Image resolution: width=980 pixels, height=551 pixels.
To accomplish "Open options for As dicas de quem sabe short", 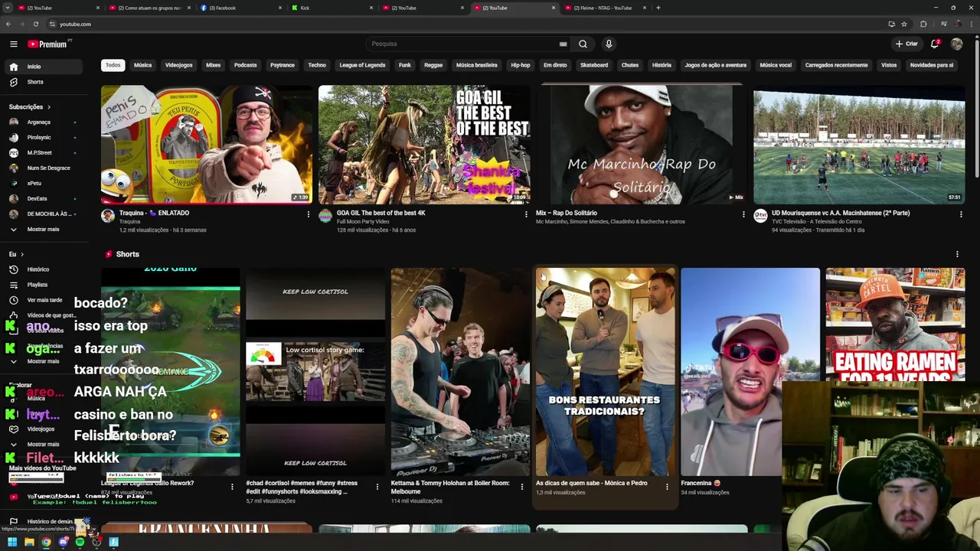I will (667, 486).
